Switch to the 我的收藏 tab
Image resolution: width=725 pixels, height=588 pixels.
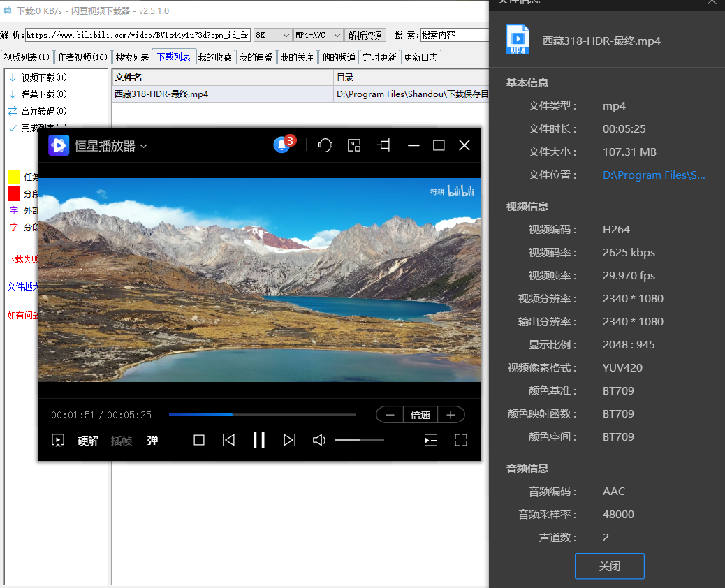[x=214, y=57]
